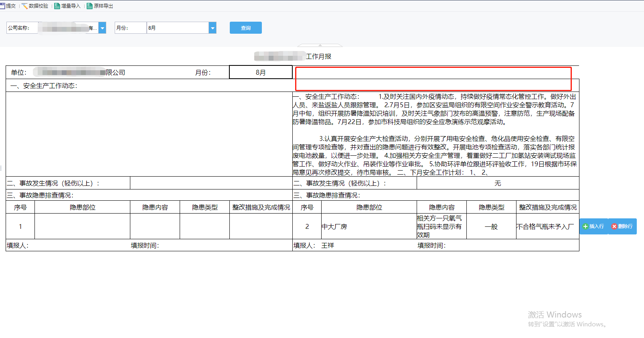The image size is (644, 338).
Task: Click the 填报人 name 王祥
Action: tap(328, 245)
